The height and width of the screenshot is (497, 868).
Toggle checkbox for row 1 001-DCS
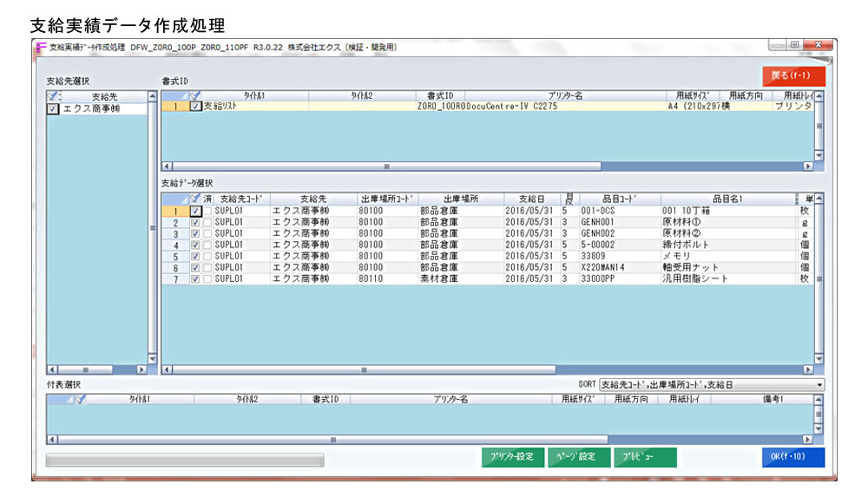click(194, 211)
